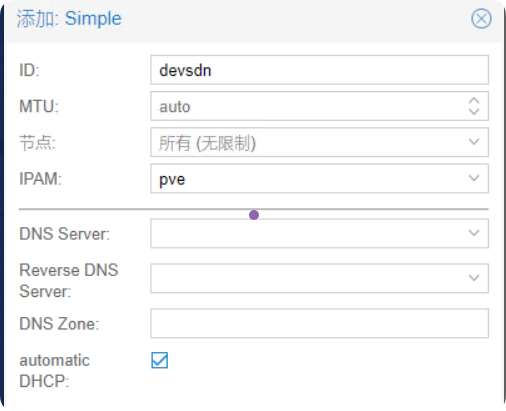
Task: Decrease MTU with the down spinner arrow
Action: [x=474, y=112]
